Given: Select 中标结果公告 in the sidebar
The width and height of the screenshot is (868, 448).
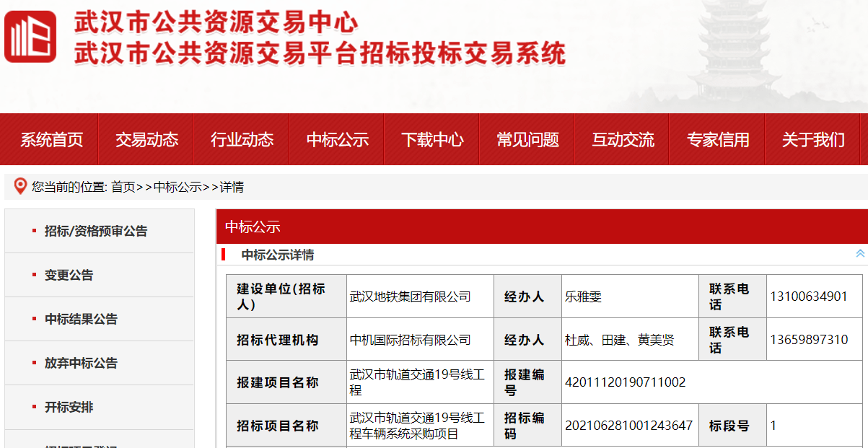Looking at the screenshot, I should tap(100, 319).
